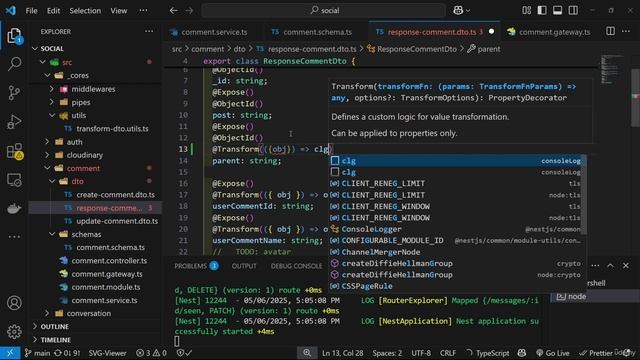Open the View menu
Screen dimensions: 640x360
[118, 11]
